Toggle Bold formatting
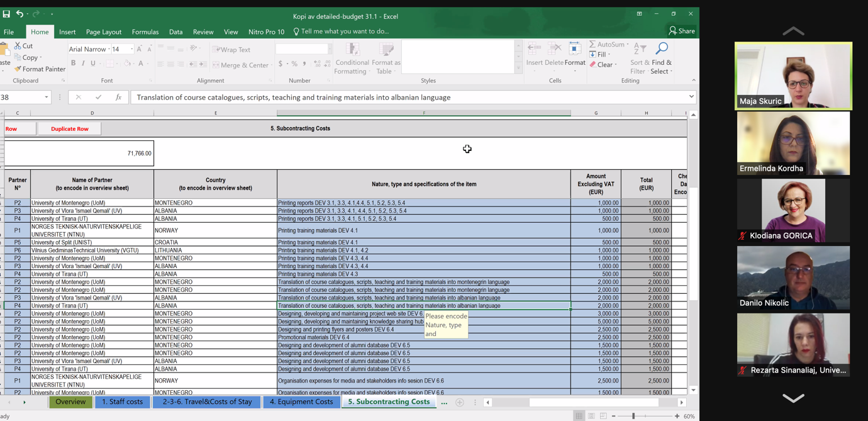 click(x=73, y=64)
